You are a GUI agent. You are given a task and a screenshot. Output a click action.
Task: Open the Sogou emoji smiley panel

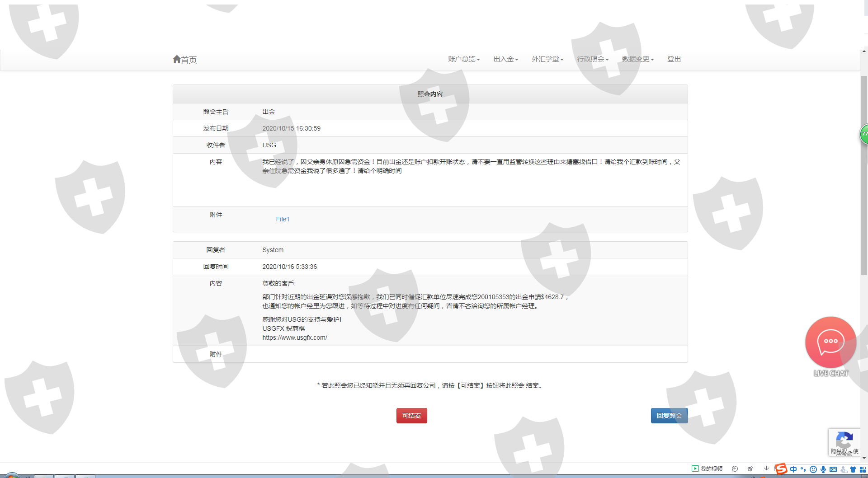[813, 469]
